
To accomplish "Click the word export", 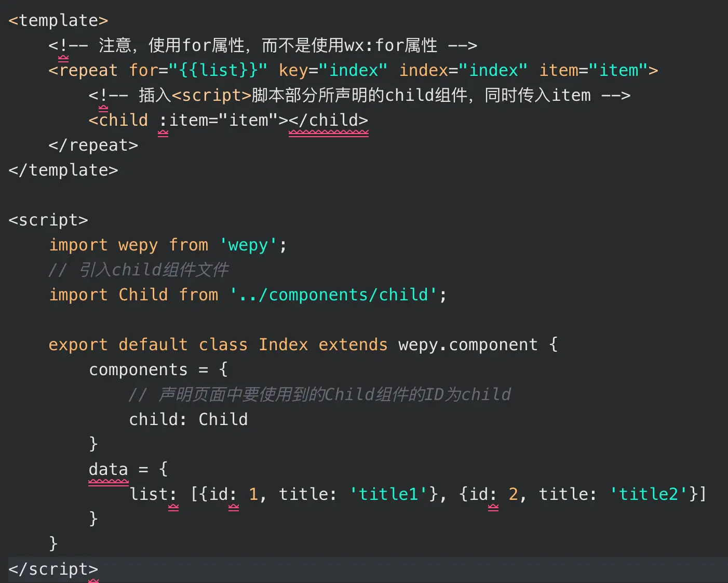I will pyautogui.click(x=78, y=344).
